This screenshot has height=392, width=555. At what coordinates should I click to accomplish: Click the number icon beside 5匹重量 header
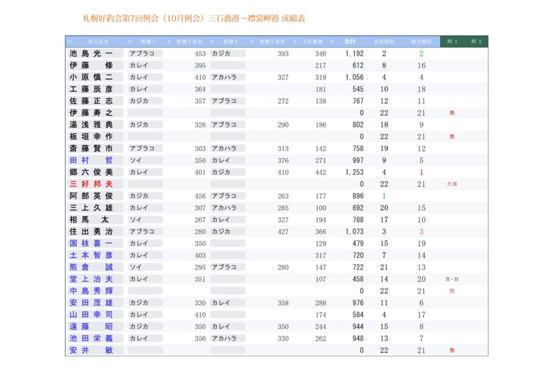[x=294, y=42]
